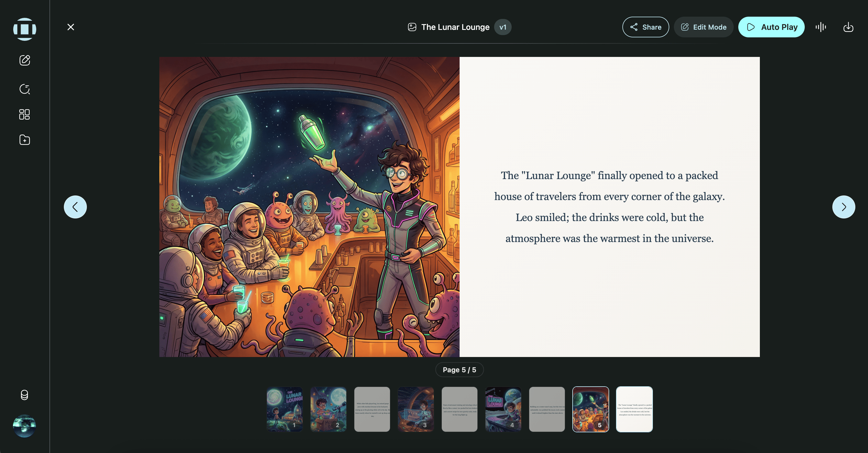Image resolution: width=868 pixels, height=453 pixels.
Task: Click the download icon at top right
Action: (x=848, y=27)
